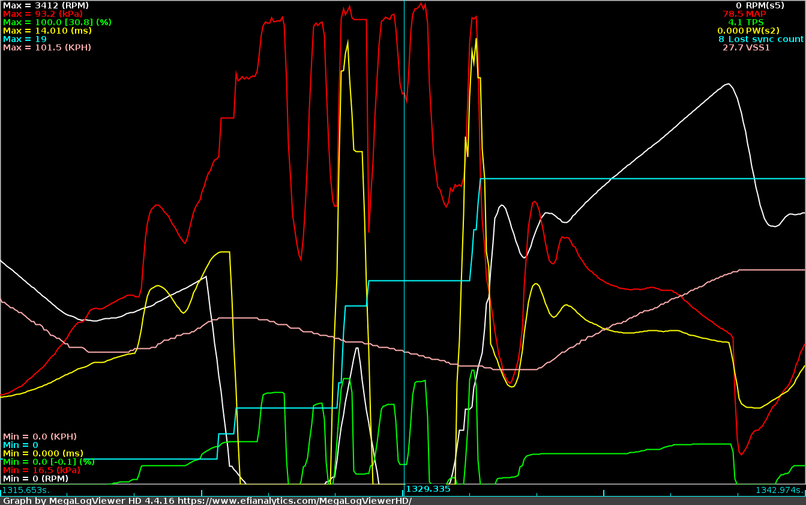Click the 1342.974s end time label

pyautogui.click(x=780, y=490)
